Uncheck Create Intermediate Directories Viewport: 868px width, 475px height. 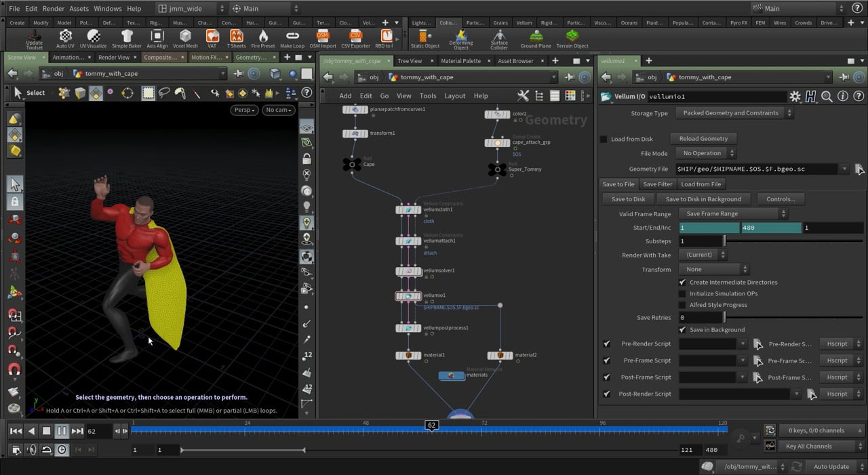point(682,282)
